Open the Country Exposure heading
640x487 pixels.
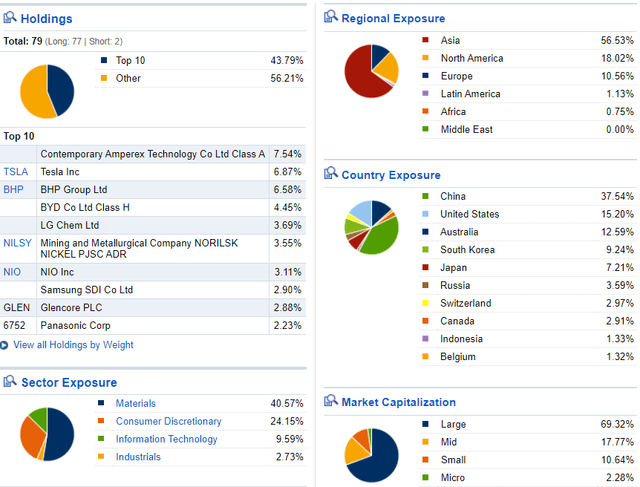(391, 175)
